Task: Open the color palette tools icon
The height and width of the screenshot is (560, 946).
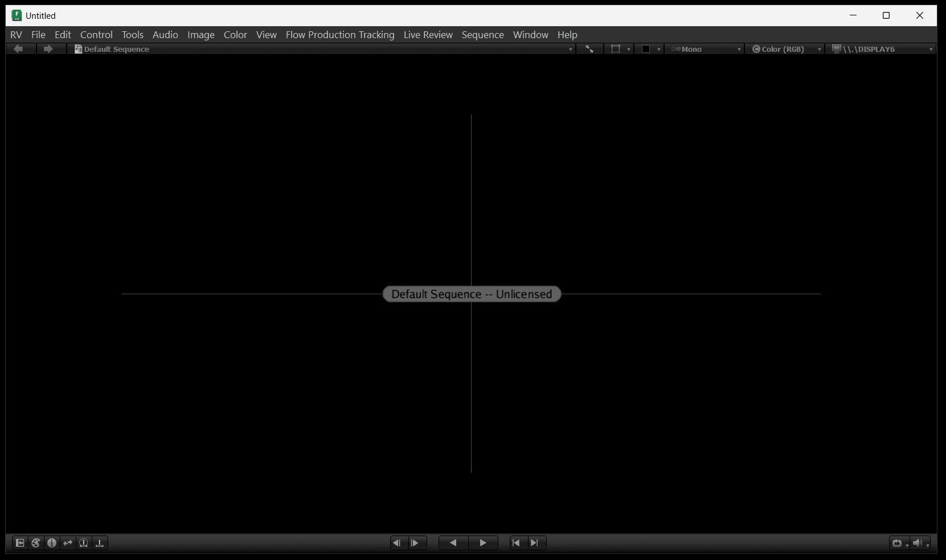Action: (36, 543)
